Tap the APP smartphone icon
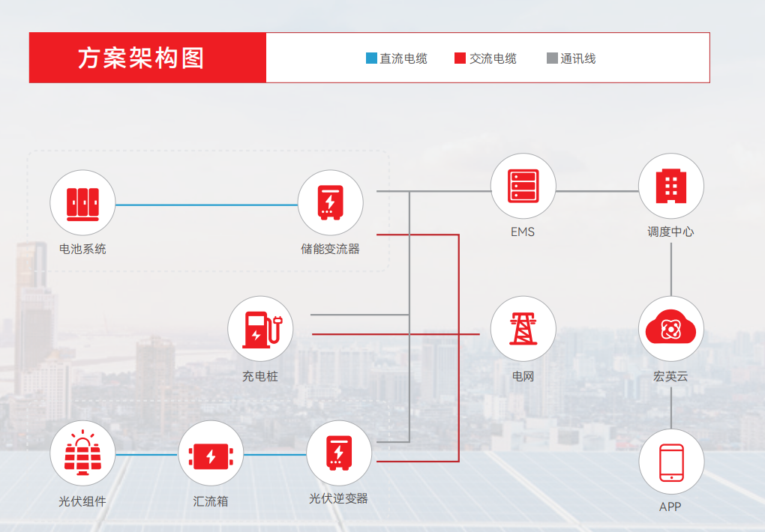Viewport: 765px width, 532px height. (x=670, y=462)
